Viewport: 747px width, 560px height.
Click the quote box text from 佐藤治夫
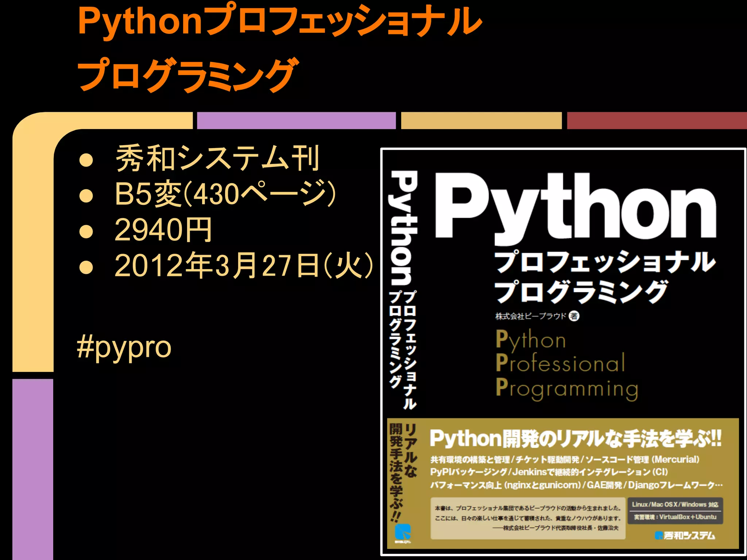tap(528, 518)
